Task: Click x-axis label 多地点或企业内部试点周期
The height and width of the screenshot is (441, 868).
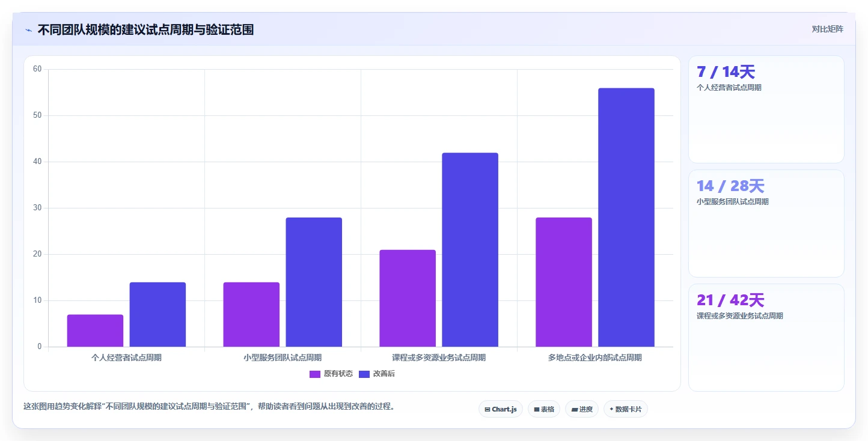Action: pyautogui.click(x=595, y=357)
